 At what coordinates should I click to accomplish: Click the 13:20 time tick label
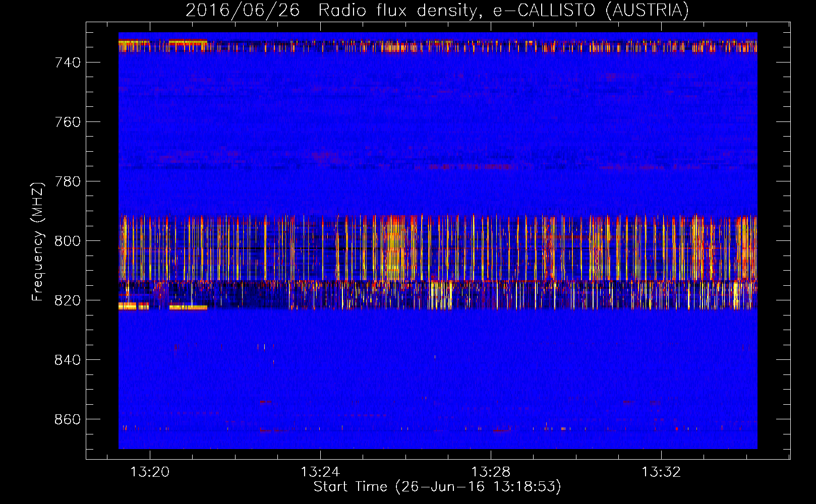(x=150, y=472)
